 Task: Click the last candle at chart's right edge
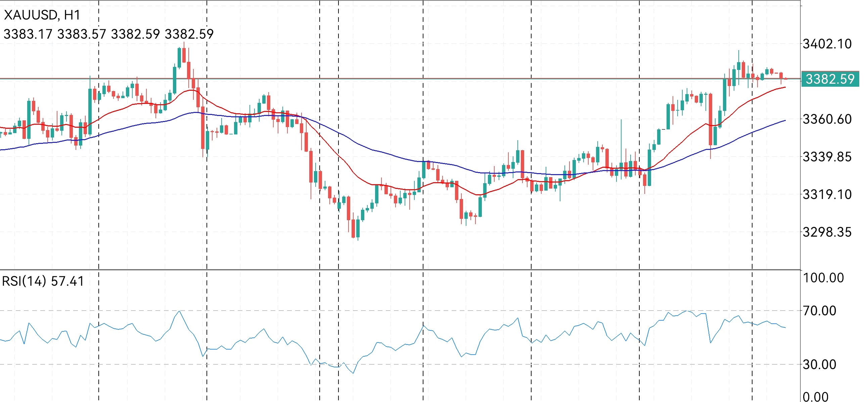[786, 79]
